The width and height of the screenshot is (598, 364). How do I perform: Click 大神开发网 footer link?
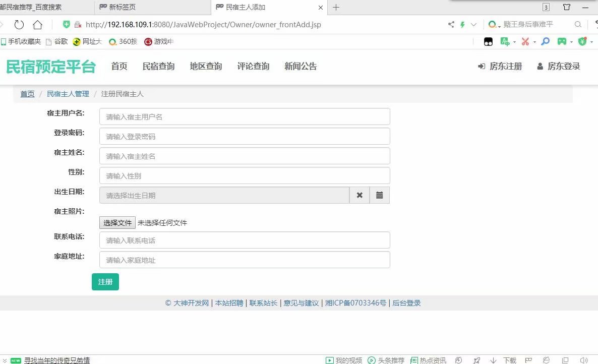click(191, 303)
